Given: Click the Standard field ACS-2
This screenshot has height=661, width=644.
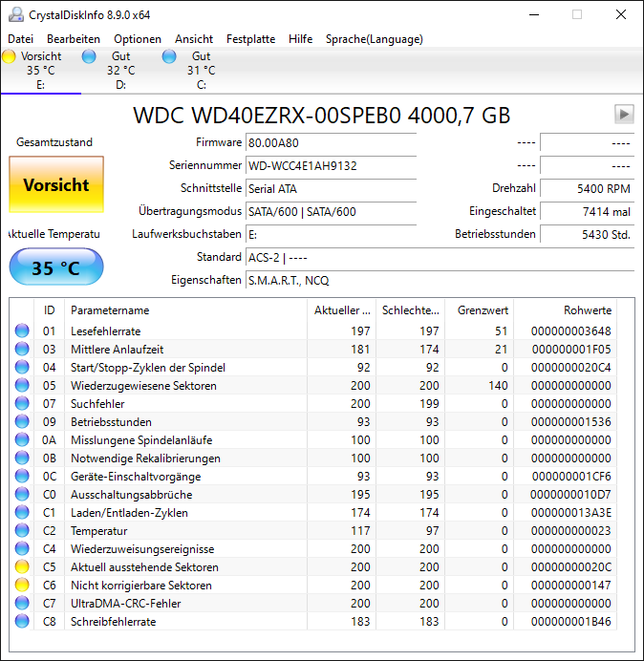Looking at the screenshot, I should 440,258.
